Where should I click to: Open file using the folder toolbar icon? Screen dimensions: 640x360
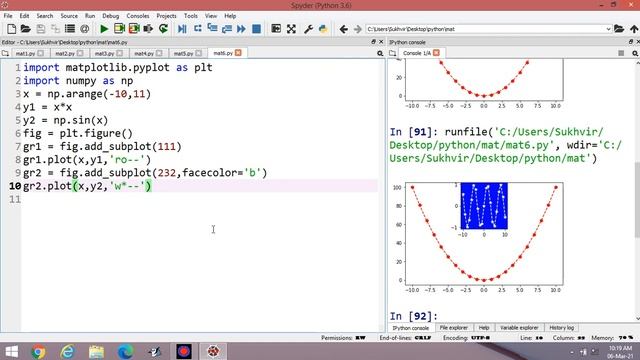pyautogui.click(x=26, y=29)
